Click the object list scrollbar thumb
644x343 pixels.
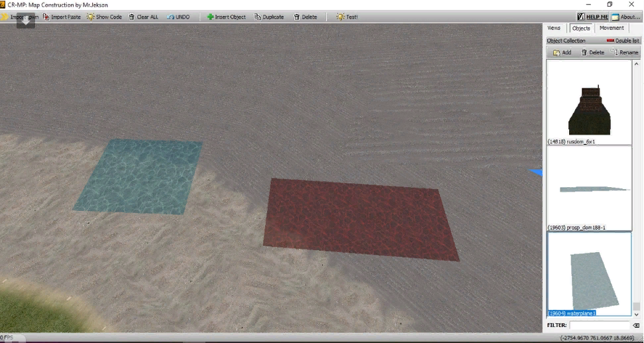(x=636, y=307)
